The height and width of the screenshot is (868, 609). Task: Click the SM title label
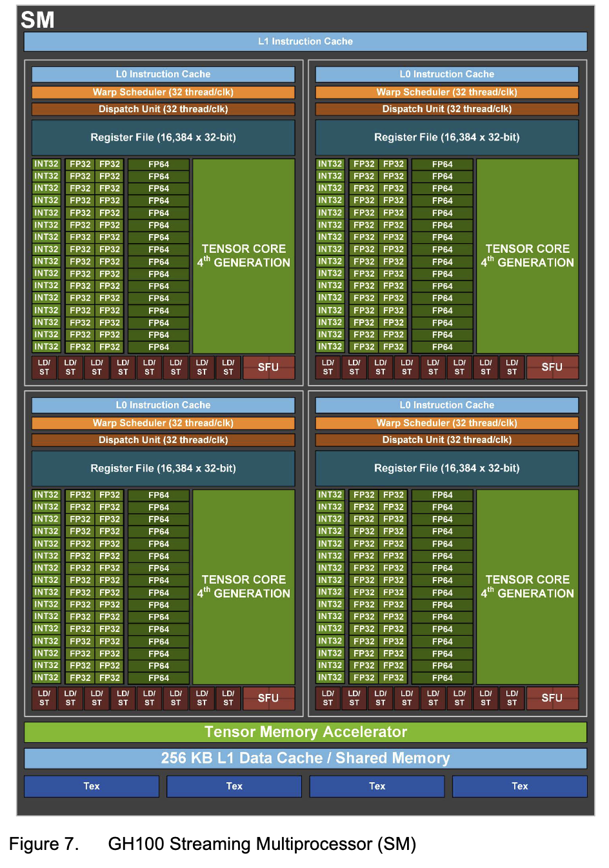(37, 20)
